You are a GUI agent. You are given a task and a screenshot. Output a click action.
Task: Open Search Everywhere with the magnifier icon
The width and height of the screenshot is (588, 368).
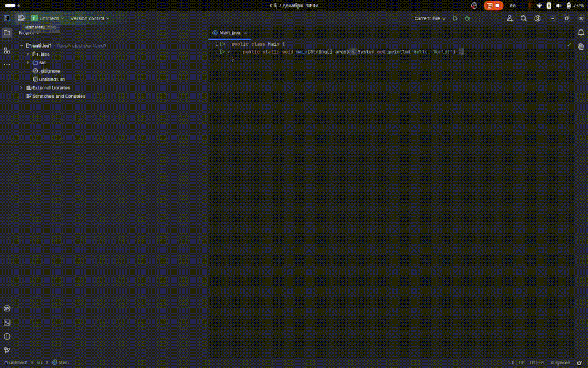click(x=523, y=18)
